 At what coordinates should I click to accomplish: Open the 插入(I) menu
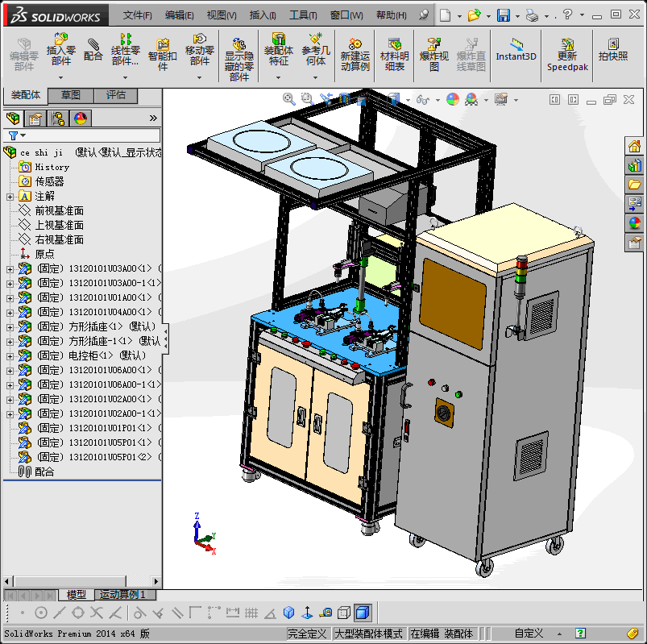(263, 15)
